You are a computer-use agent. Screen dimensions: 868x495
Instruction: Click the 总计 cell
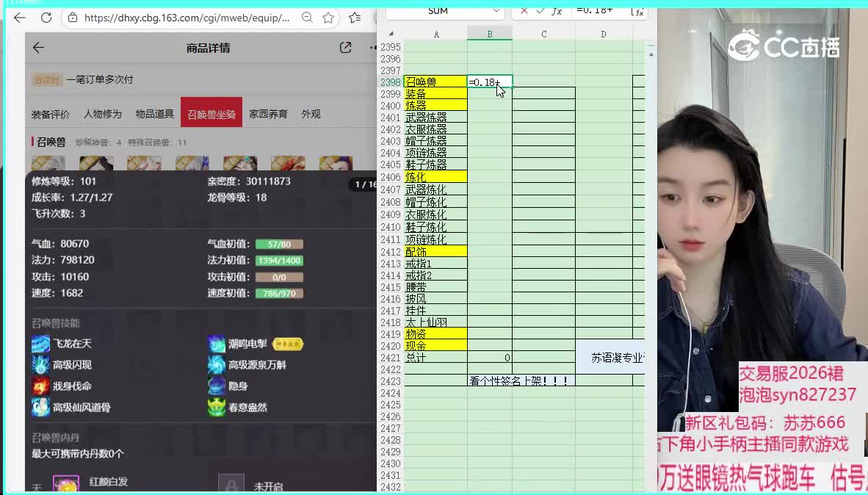point(435,358)
